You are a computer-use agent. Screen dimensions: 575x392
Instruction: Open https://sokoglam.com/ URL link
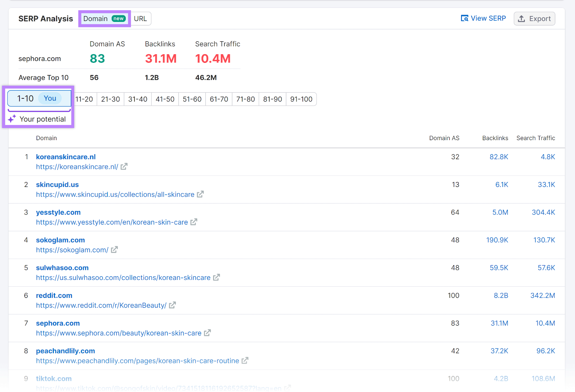coord(72,250)
